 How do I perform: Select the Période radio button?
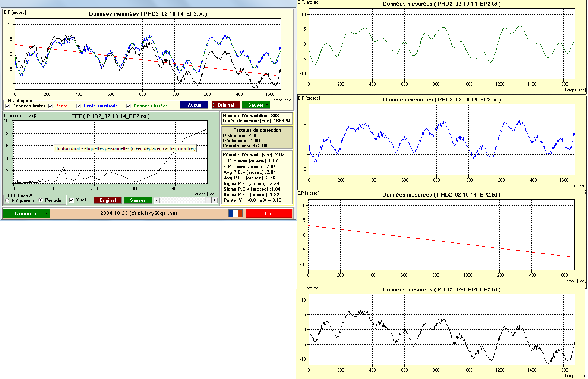click(x=41, y=200)
